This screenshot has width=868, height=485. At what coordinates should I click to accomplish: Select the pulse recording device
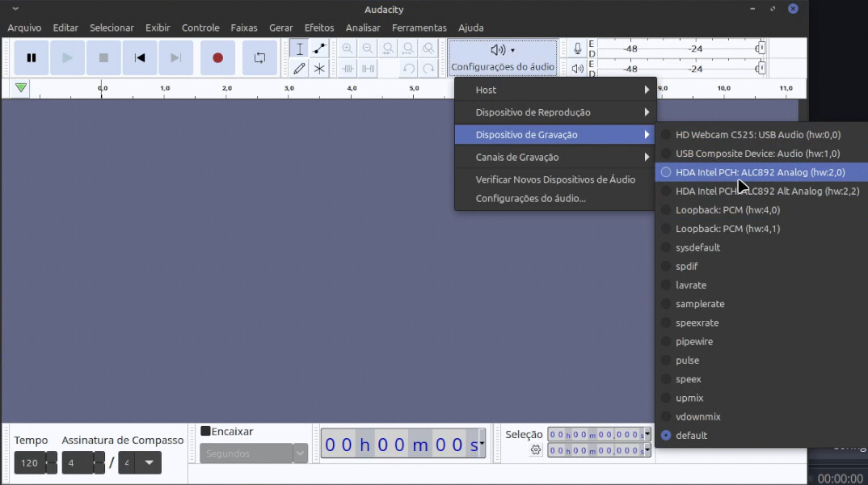(x=687, y=361)
